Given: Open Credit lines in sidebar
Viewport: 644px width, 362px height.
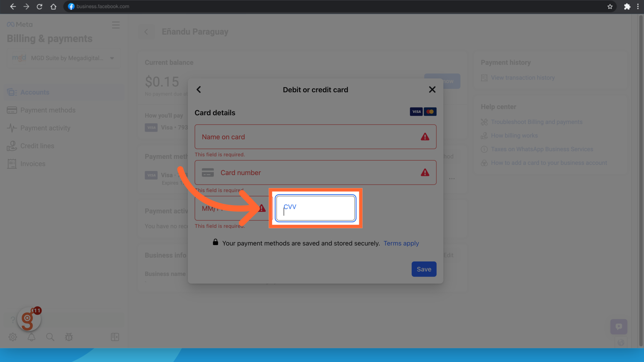Looking at the screenshot, I should [x=37, y=146].
